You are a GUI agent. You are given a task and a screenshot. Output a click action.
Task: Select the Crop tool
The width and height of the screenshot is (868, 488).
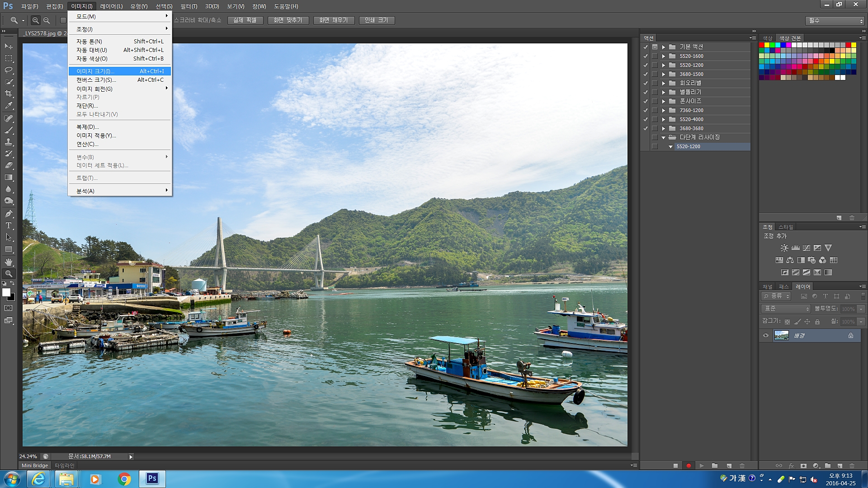(9, 94)
